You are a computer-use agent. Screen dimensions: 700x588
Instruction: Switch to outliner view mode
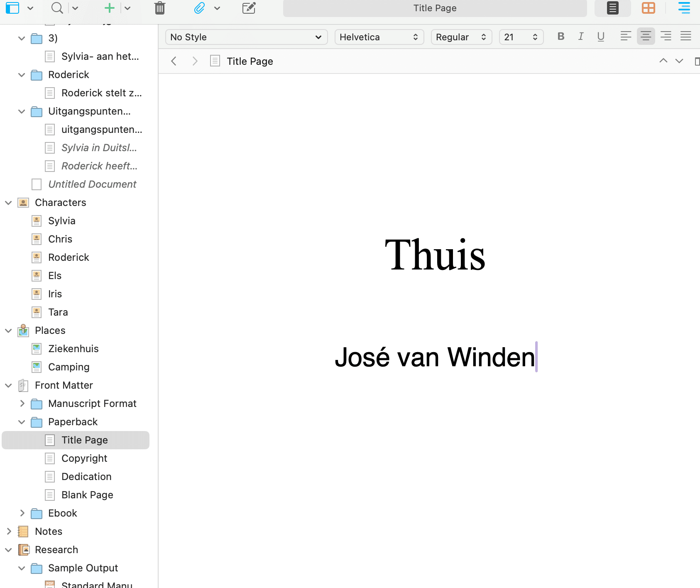click(x=684, y=8)
